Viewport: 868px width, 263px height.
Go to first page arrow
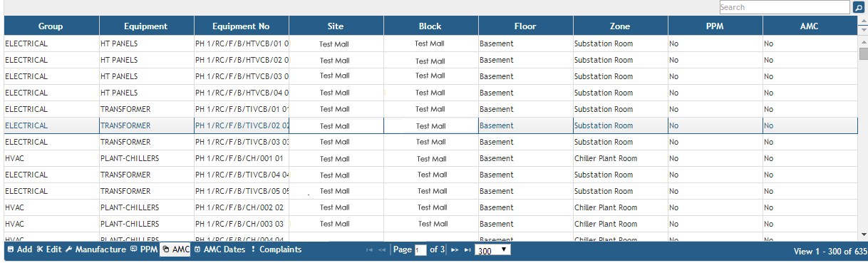(x=369, y=250)
